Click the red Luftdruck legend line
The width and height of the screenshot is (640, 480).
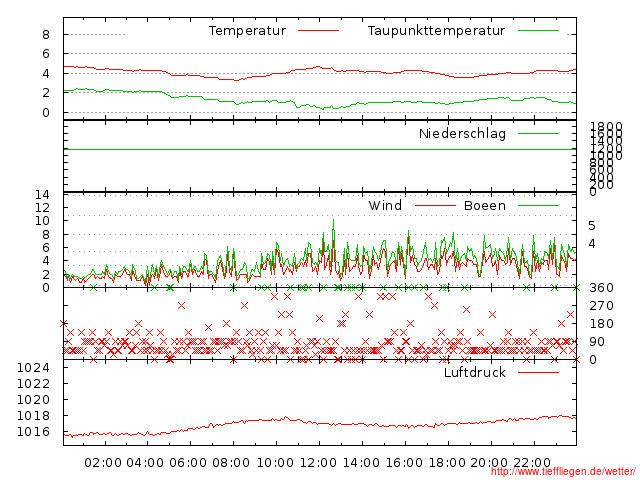coord(538,372)
